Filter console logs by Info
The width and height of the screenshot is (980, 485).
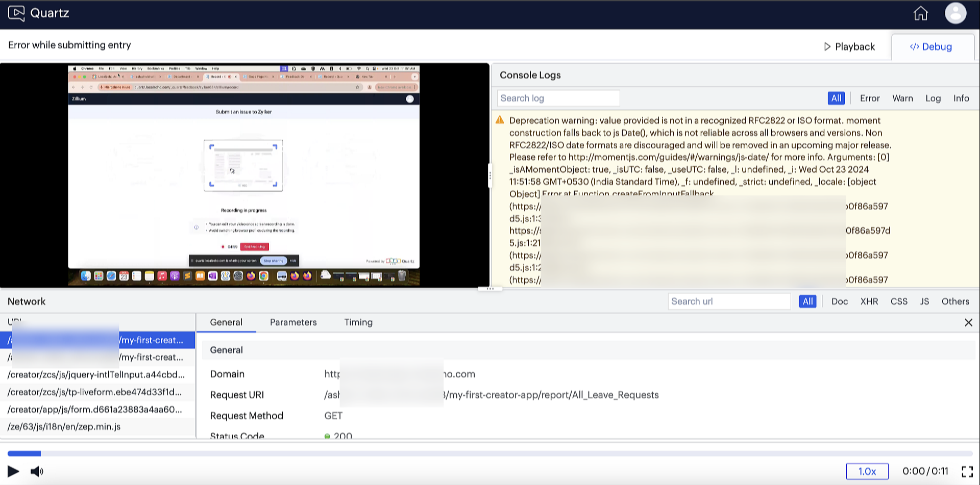pyautogui.click(x=961, y=98)
